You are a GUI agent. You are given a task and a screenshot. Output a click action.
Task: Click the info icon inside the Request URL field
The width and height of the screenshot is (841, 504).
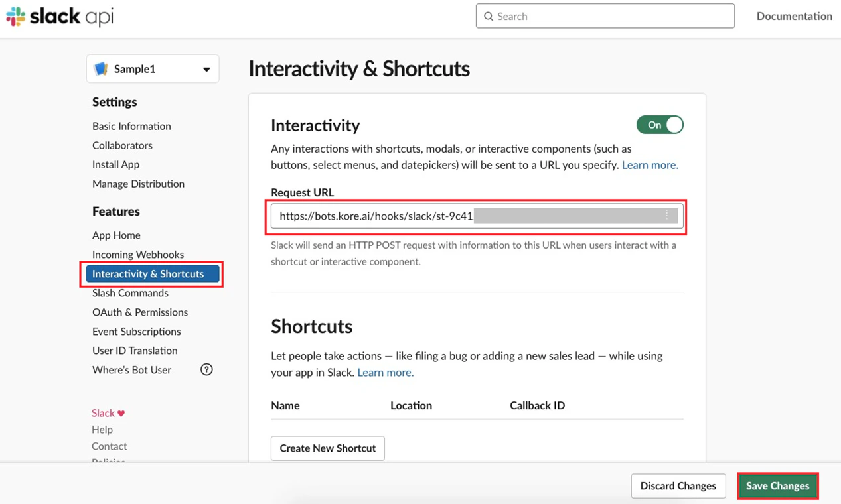click(666, 215)
